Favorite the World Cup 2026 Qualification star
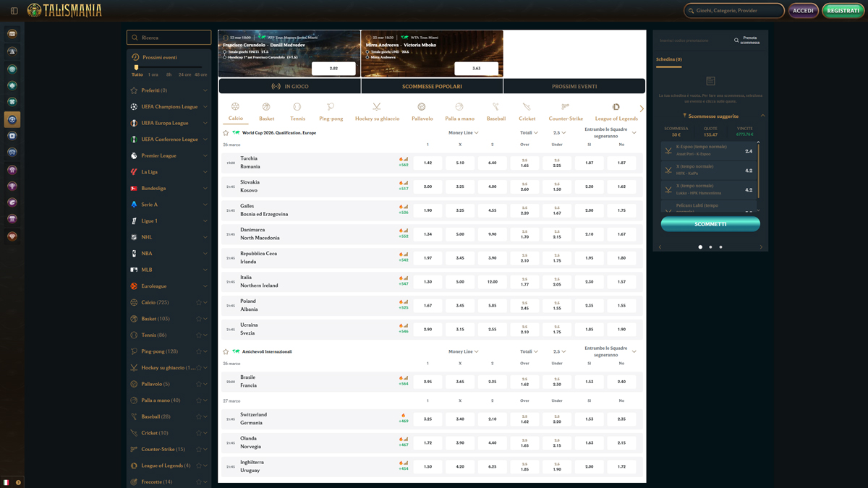 point(226,133)
